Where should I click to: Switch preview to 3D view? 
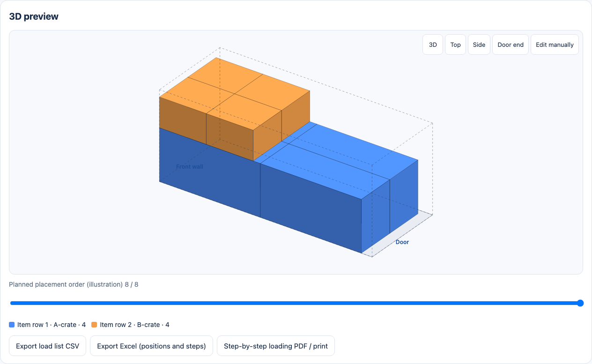pyautogui.click(x=433, y=45)
